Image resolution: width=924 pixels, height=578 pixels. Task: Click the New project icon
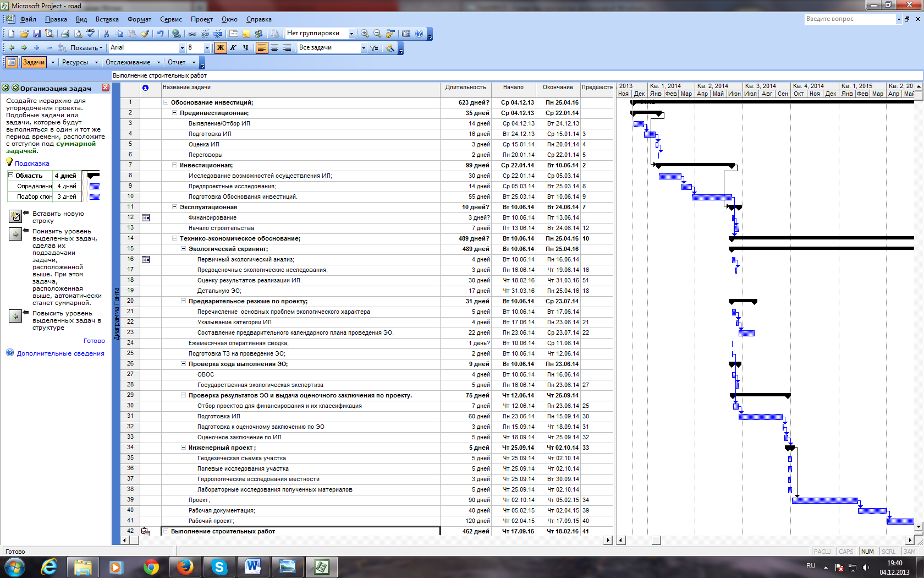[11, 34]
